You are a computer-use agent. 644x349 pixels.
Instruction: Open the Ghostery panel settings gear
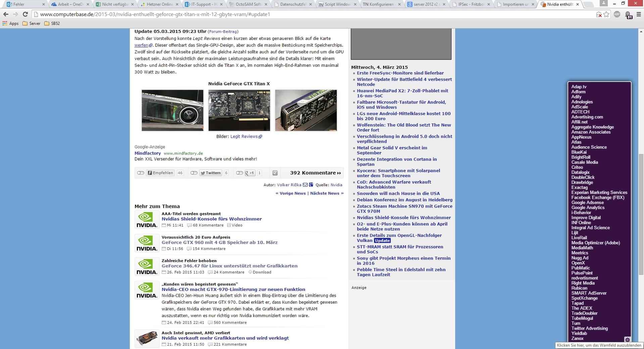[x=627, y=340]
